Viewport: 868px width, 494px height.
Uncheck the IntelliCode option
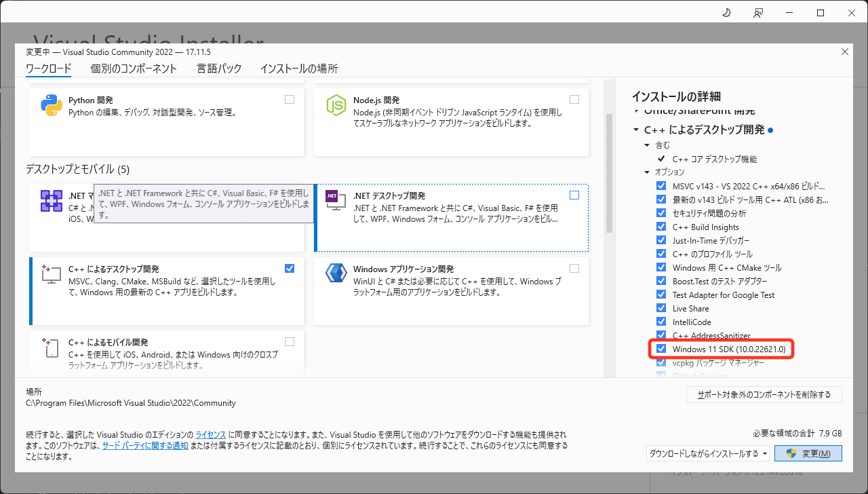tap(661, 322)
